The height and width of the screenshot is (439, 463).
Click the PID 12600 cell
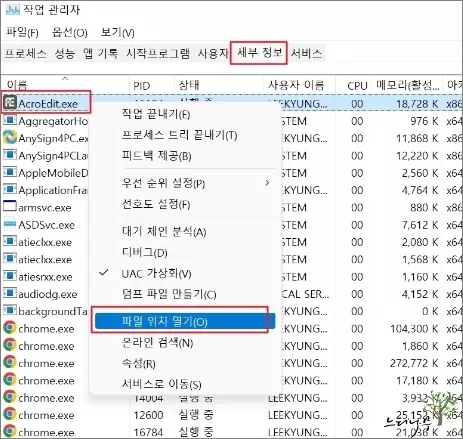coord(148,415)
